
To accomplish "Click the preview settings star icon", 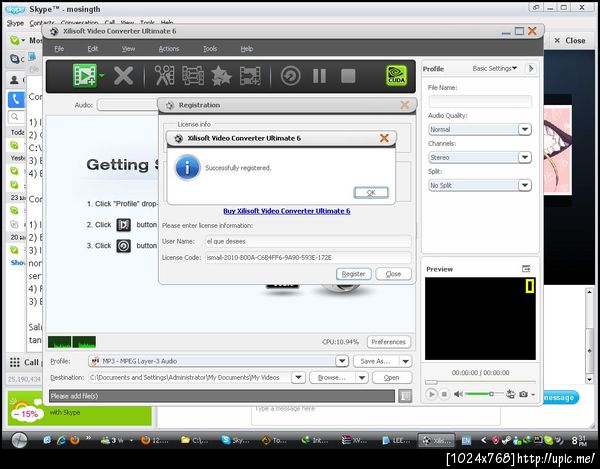I will pyautogui.click(x=510, y=394).
